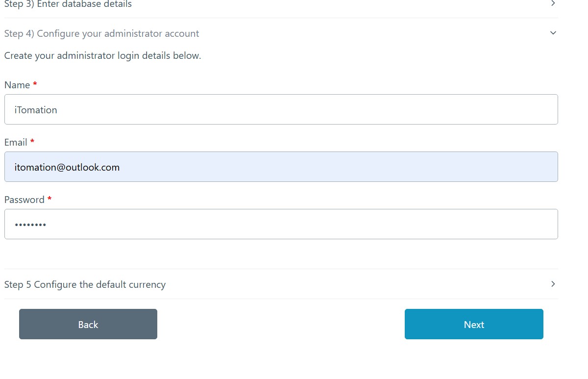Proceed using the Next button
Screen dimensions: 588x379
474,324
